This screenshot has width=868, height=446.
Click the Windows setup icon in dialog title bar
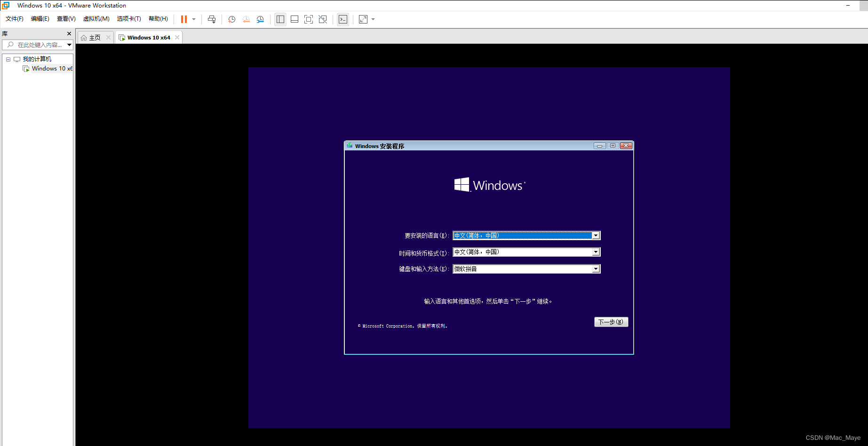[350, 146]
